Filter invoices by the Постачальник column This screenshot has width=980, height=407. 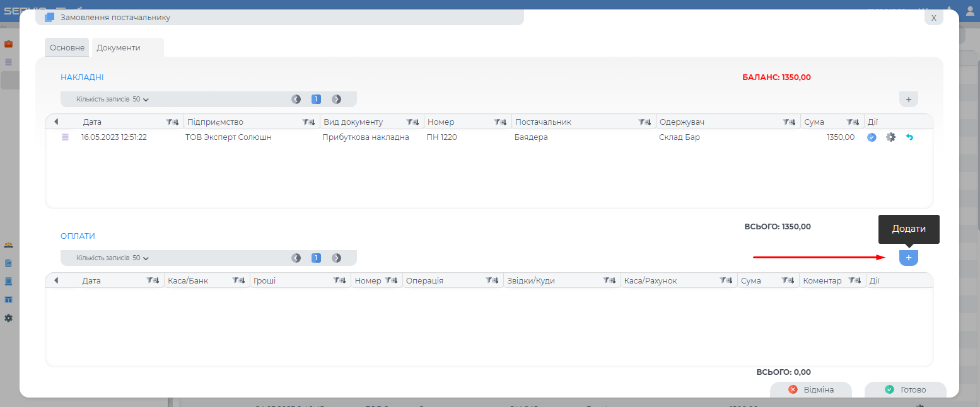(644, 122)
